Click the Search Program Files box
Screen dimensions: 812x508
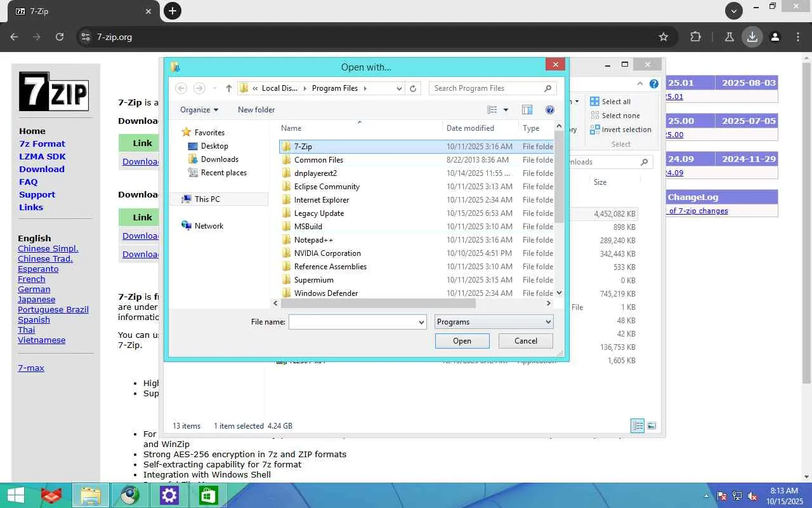(486, 88)
